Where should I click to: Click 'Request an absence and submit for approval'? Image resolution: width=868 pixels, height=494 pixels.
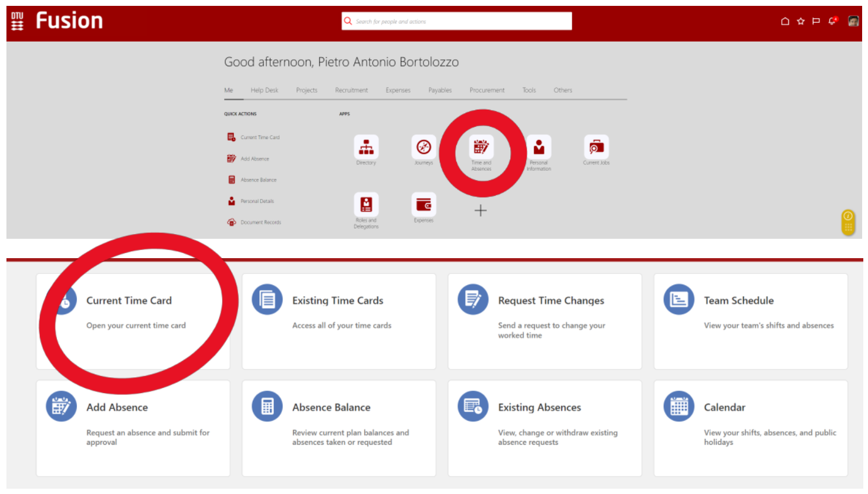click(x=148, y=437)
